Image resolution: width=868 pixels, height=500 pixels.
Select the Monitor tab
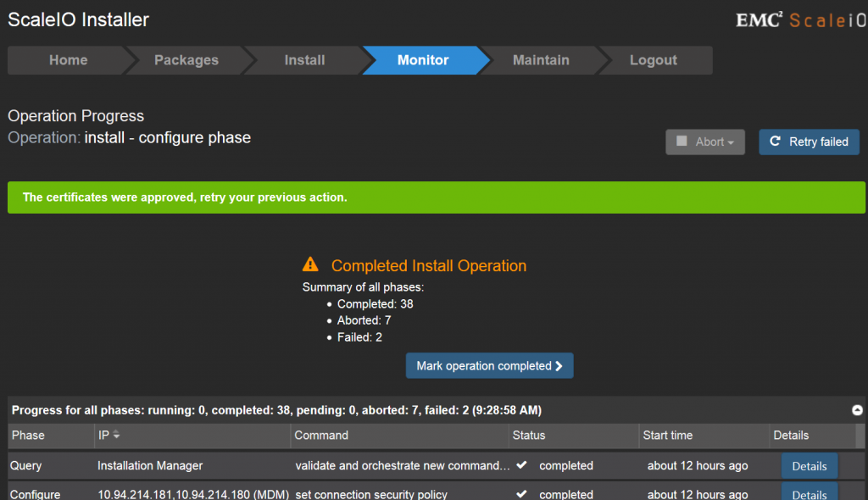coord(423,60)
